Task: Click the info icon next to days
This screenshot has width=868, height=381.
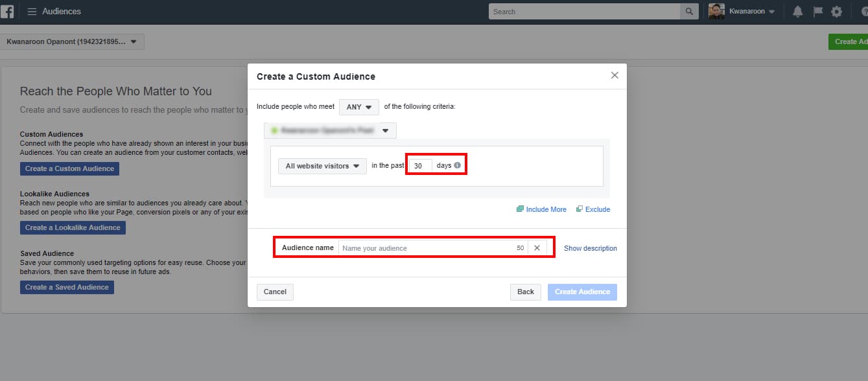Action: tap(457, 166)
